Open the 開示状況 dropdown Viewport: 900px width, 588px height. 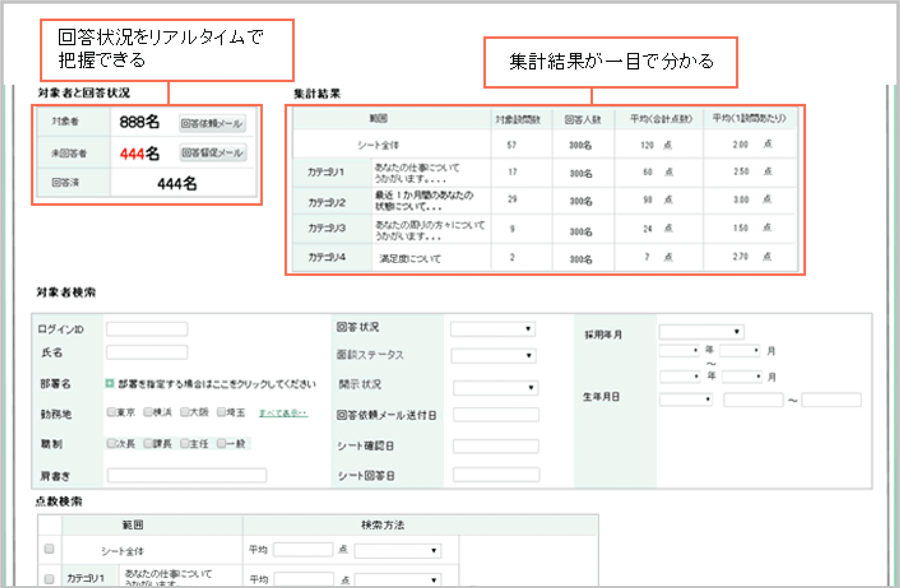point(496,388)
